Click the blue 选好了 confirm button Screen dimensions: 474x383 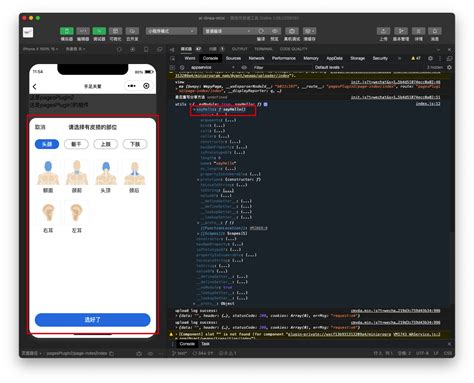click(x=93, y=320)
